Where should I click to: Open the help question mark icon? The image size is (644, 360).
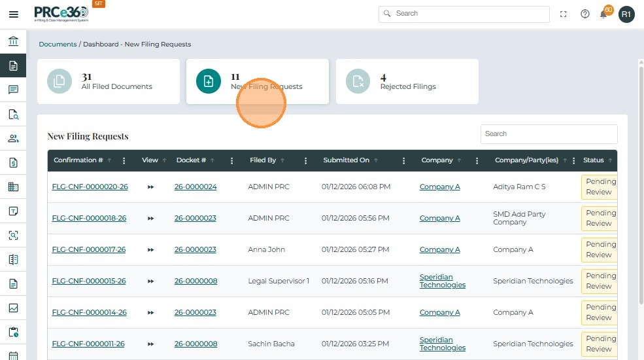585,14
